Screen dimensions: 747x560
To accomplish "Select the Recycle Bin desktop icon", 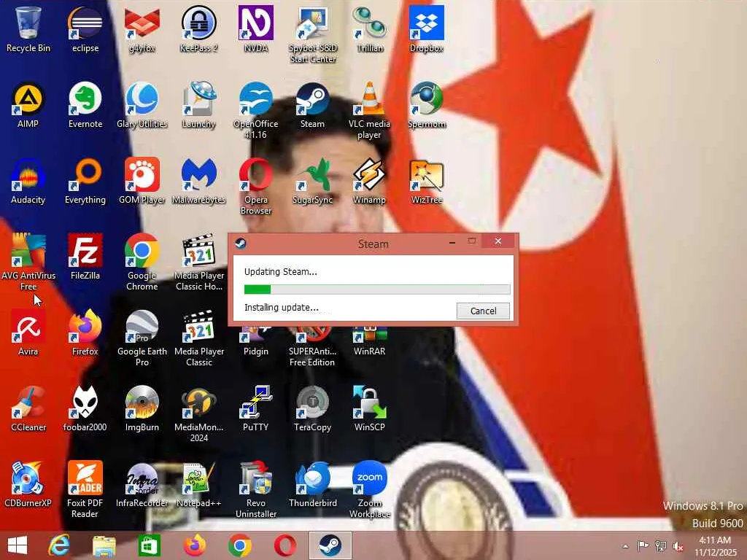I will (28, 28).
